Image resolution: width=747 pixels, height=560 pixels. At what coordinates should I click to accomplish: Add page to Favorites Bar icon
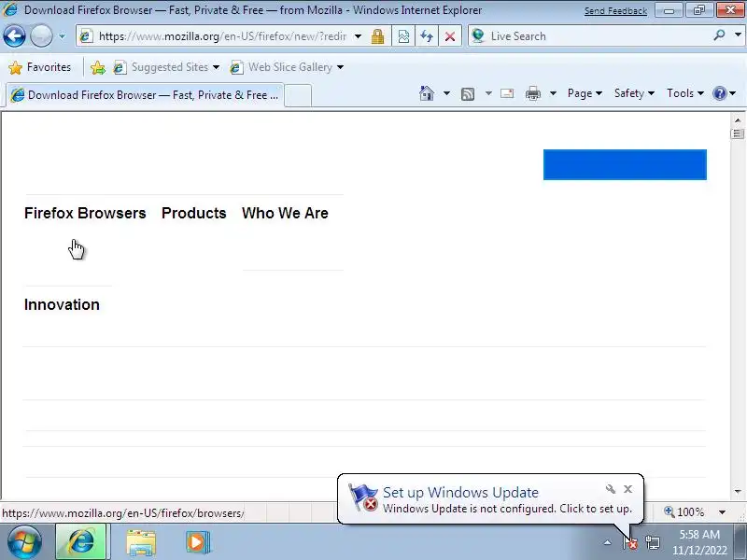click(x=98, y=67)
